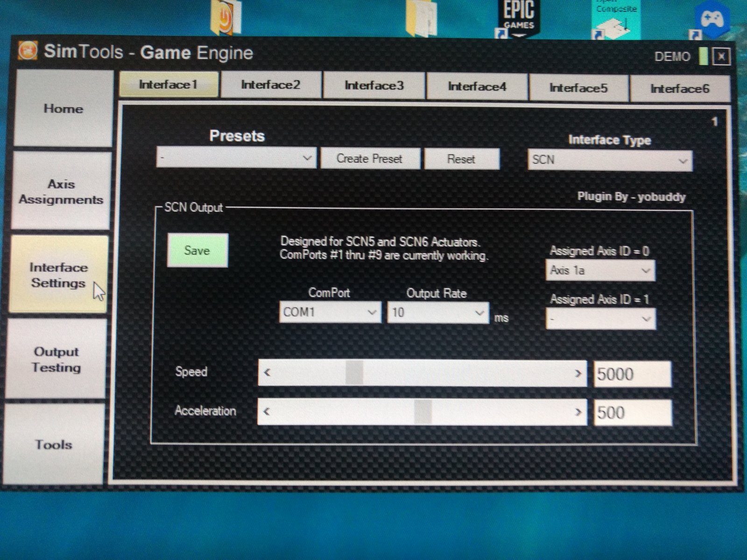Click the Acceleration value field showing 500
The image size is (747, 560).
coord(633,413)
